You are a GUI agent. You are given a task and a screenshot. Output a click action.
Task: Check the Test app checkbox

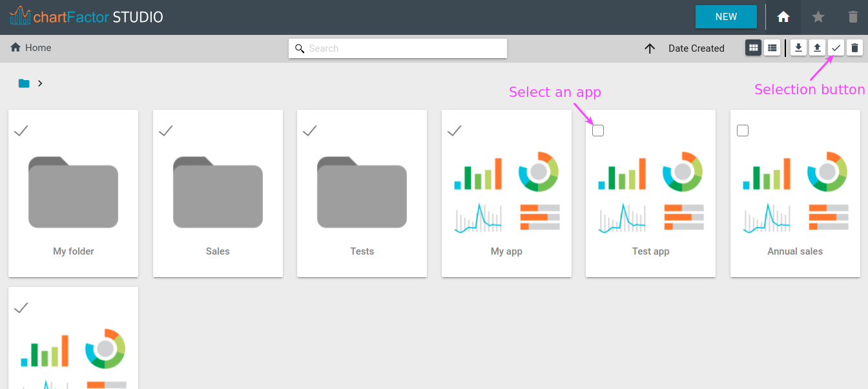(x=598, y=131)
